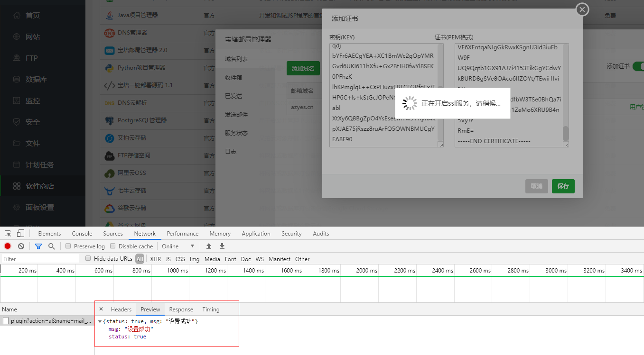Viewport: 644px width, 355px height.
Task: Enable the Preserve log checkbox
Action: click(x=68, y=246)
